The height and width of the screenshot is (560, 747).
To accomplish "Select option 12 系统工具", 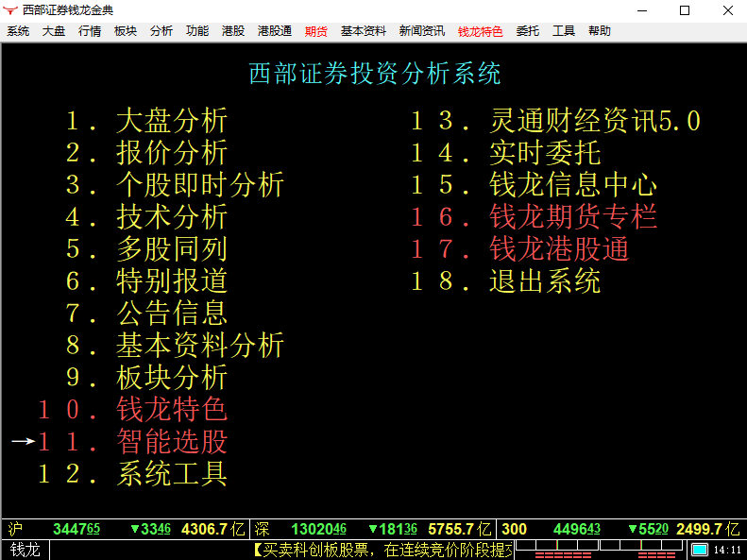I will point(132,474).
